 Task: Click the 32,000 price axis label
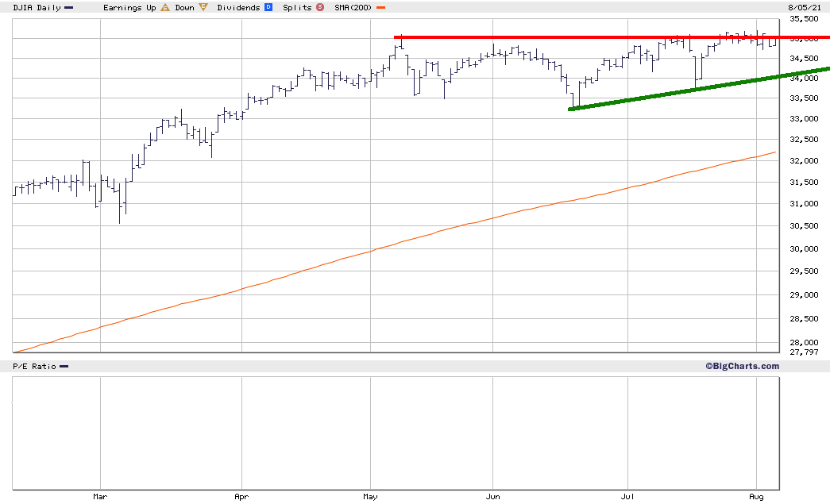point(804,161)
